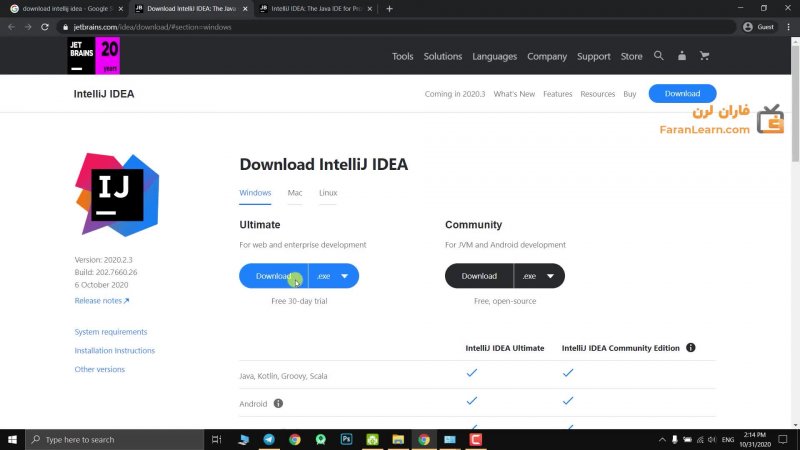
Task: Click the taskbar clock and date
Action: point(755,439)
